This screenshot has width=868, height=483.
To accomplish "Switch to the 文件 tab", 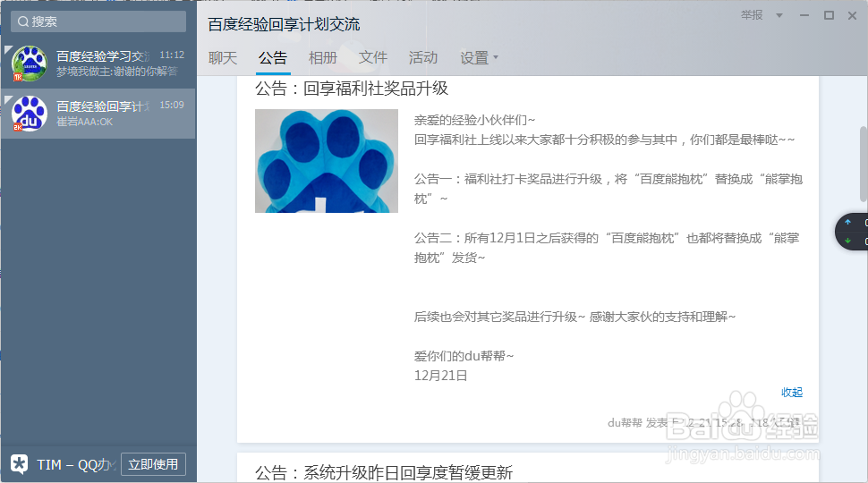I will pyautogui.click(x=373, y=57).
